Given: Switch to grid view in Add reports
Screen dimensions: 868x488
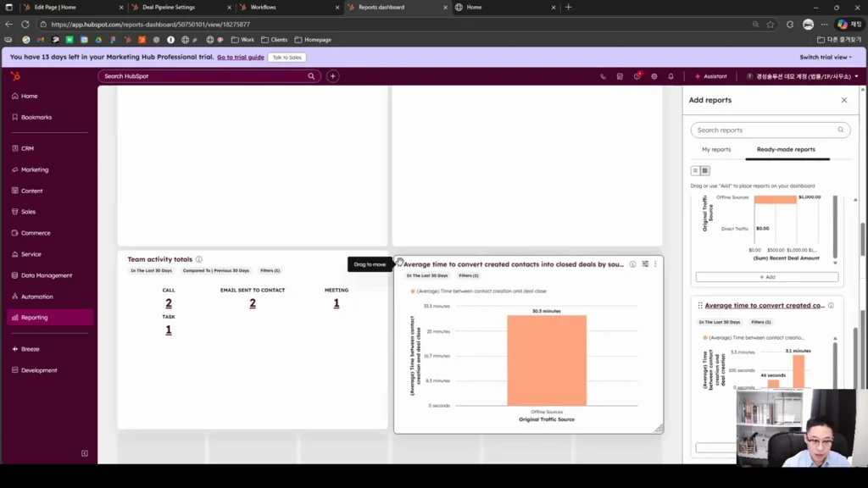Looking at the screenshot, I should (x=704, y=170).
